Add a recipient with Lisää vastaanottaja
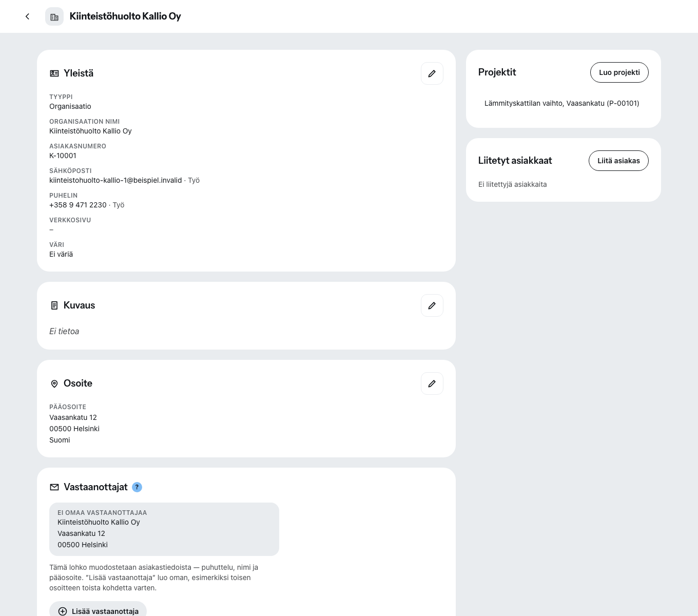 [x=98, y=611]
